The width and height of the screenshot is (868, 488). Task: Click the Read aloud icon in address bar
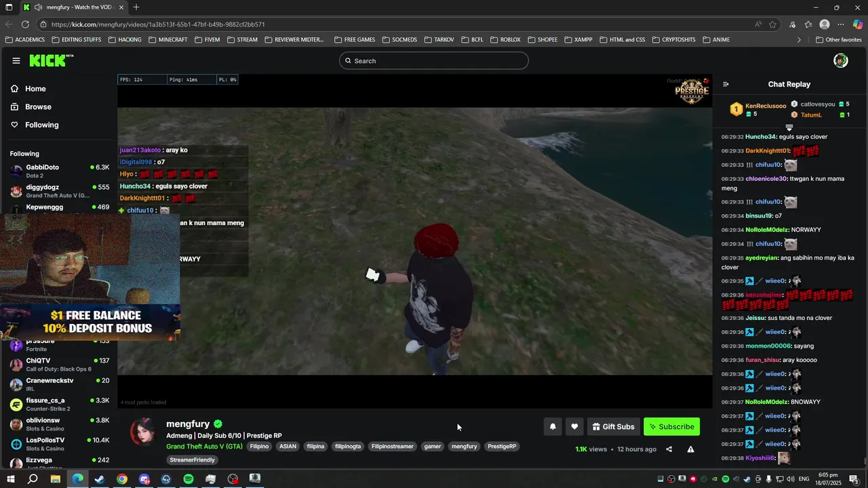758,24
